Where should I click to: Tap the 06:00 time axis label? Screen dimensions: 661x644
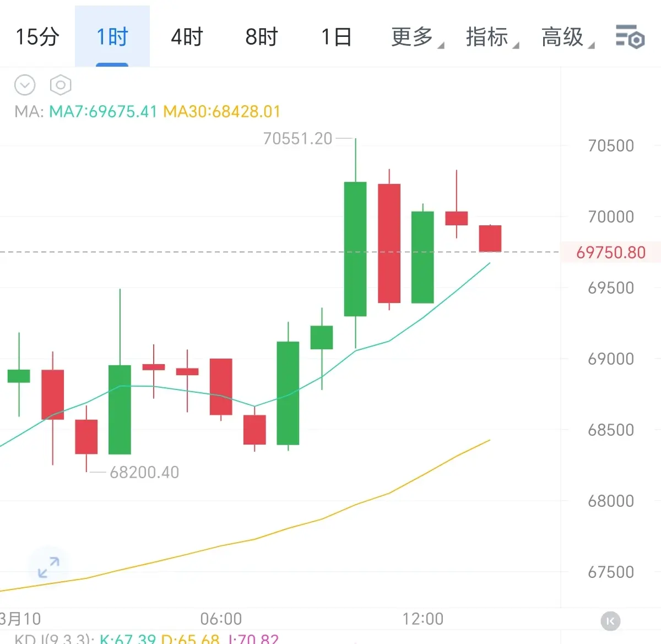pyautogui.click(x=221, y=619)
